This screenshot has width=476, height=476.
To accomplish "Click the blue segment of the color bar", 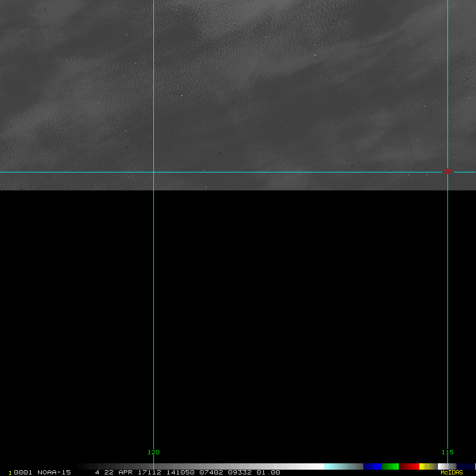I will pyautogui.click(x=372, y=466).
